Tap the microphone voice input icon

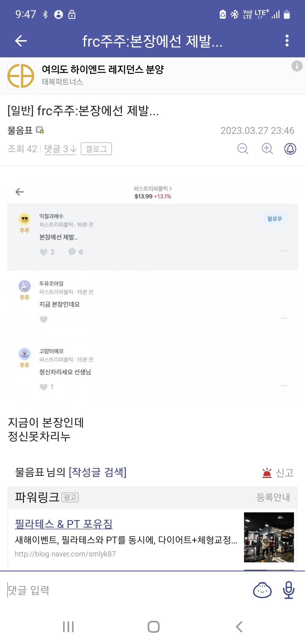pyautogui.click(x=289, y=590)
